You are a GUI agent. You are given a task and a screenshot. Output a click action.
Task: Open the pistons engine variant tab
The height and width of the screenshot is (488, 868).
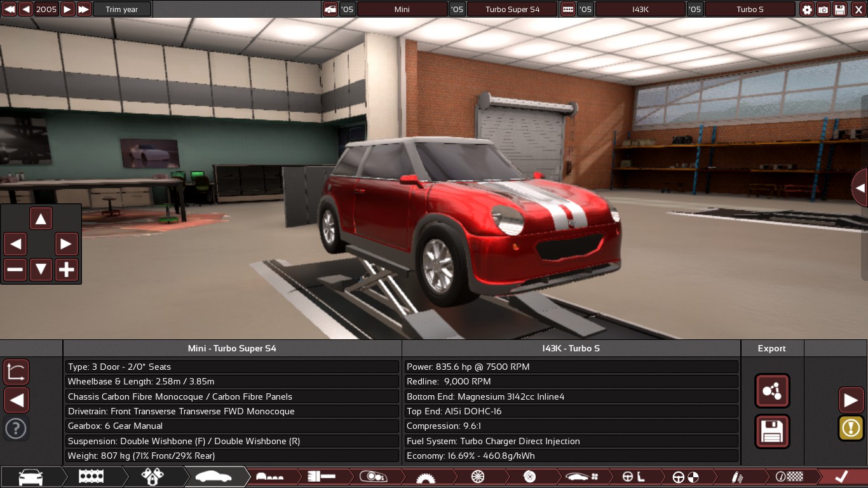click(x=151, y=477)
